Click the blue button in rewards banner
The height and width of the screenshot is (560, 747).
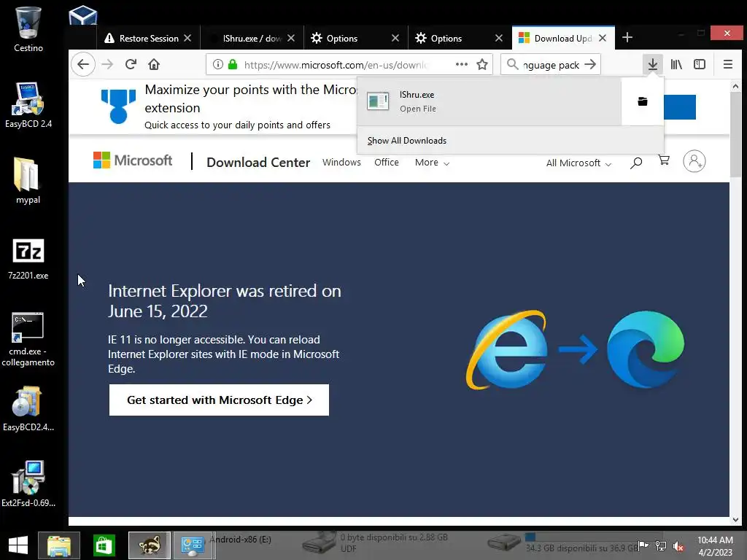680,107
